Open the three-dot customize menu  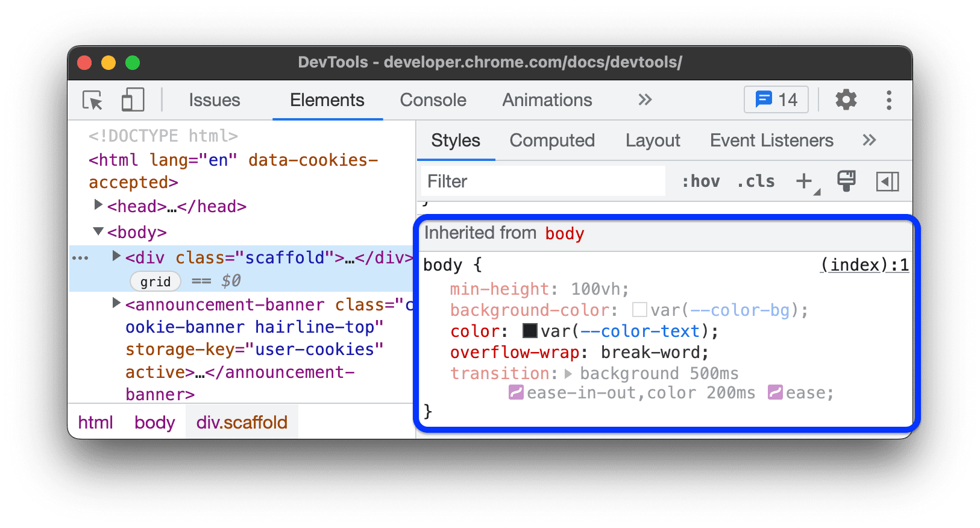[888, 100]
